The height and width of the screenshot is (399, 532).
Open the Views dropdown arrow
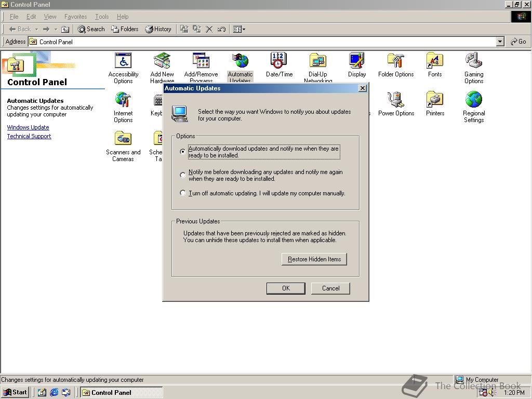(x=244, y=30)
